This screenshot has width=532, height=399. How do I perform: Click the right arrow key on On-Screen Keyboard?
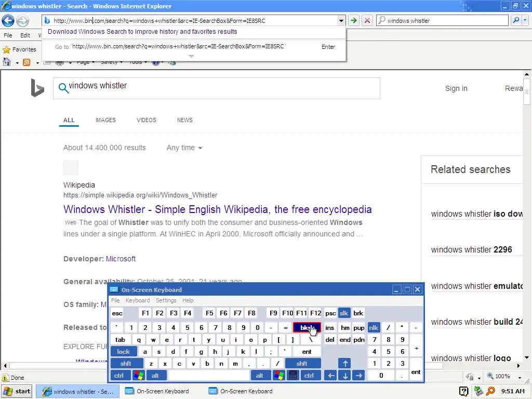359,376
